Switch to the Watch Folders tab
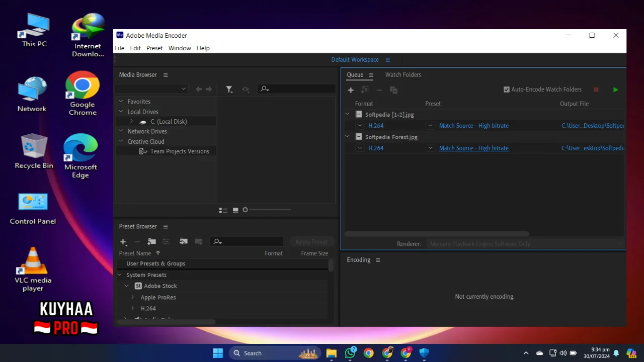The height and width of the screenshot is (362, 644). tap(403, 75)
